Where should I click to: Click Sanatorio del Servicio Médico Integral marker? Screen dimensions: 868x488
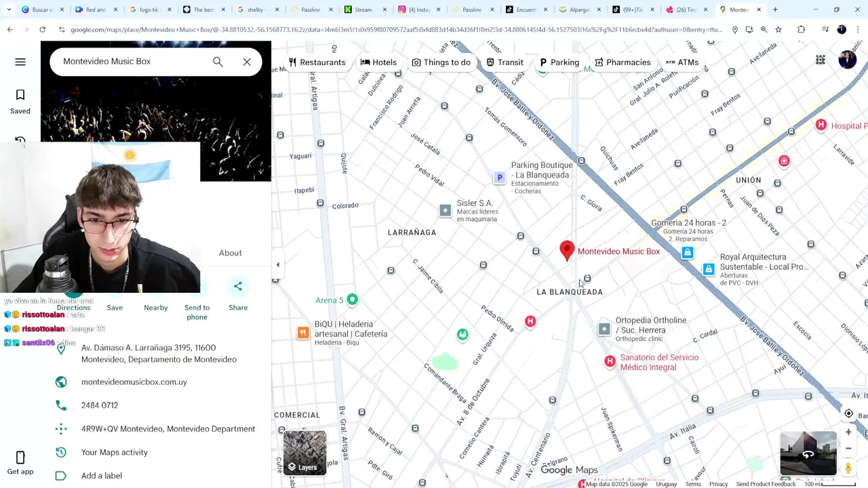point(610,362)
